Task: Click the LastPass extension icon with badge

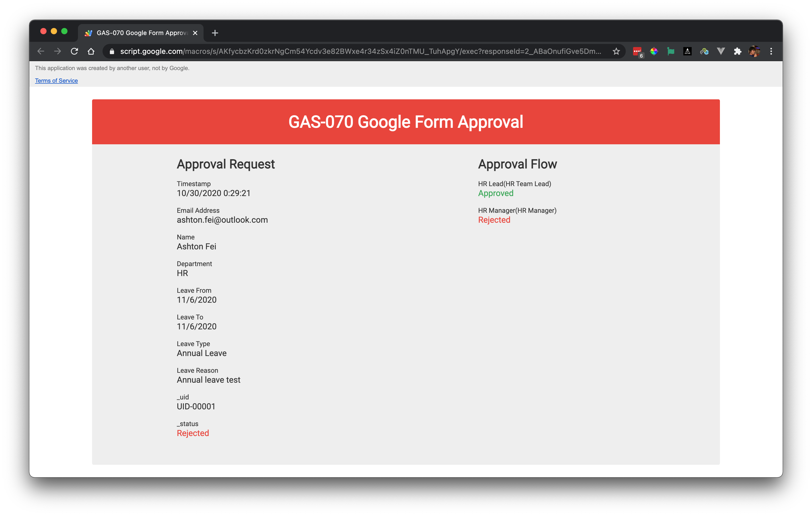Action: click(x=637, y=51)
